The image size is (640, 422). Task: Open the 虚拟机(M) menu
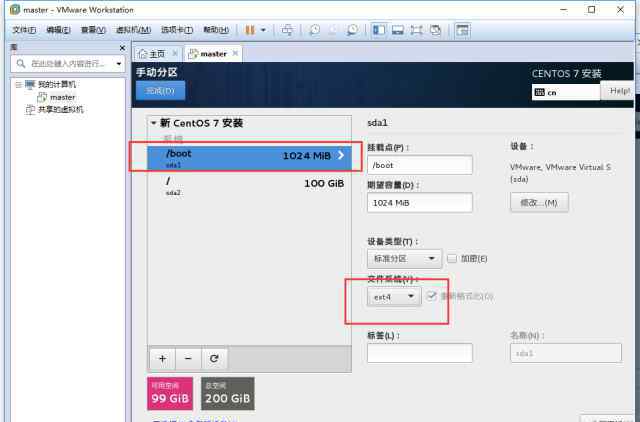coord(133,30)
